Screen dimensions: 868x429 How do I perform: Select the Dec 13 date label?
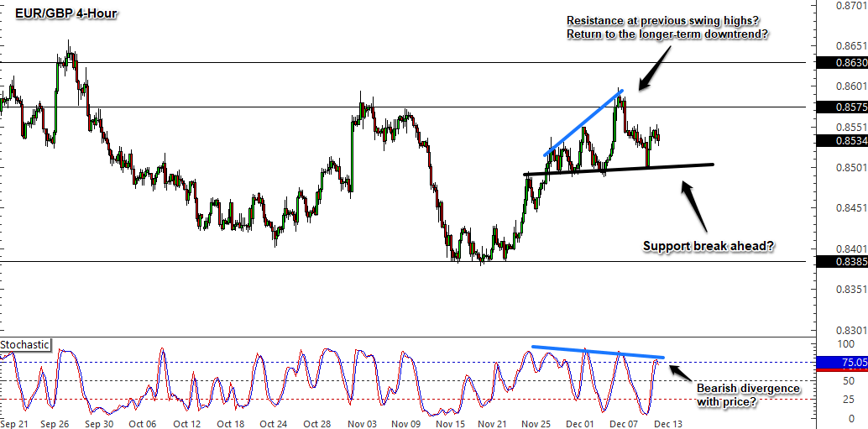coord(669,422)
